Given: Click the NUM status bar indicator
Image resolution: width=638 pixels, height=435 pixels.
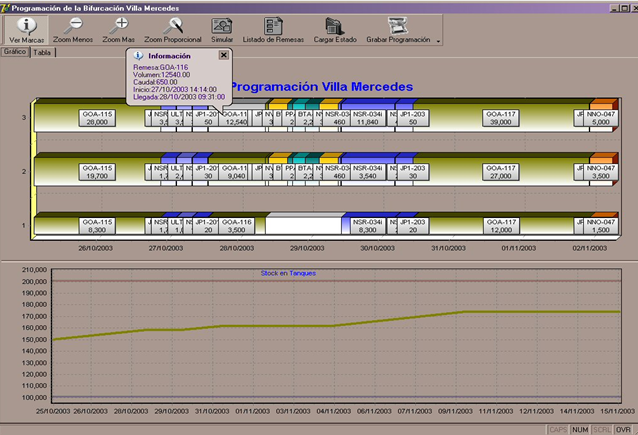Looking at the screenshot, I should point(580,430).
